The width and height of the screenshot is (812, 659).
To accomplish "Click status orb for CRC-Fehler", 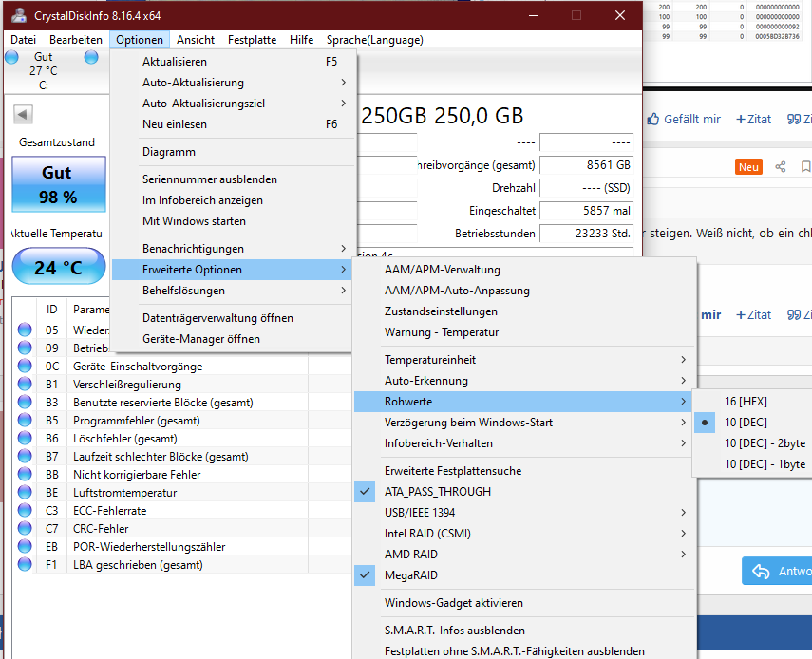I will (x=25, y=529).
